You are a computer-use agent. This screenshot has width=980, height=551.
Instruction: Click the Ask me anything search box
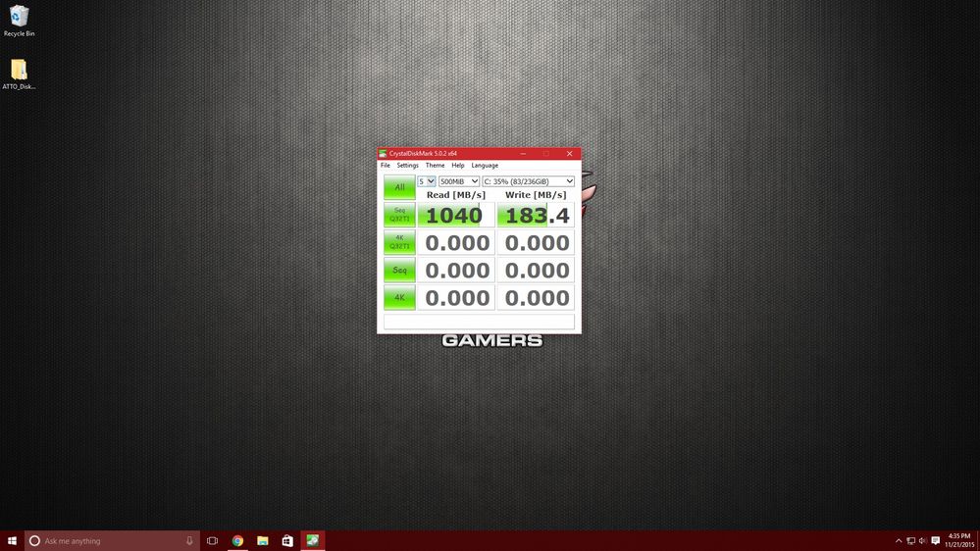(x=113, y=541)
